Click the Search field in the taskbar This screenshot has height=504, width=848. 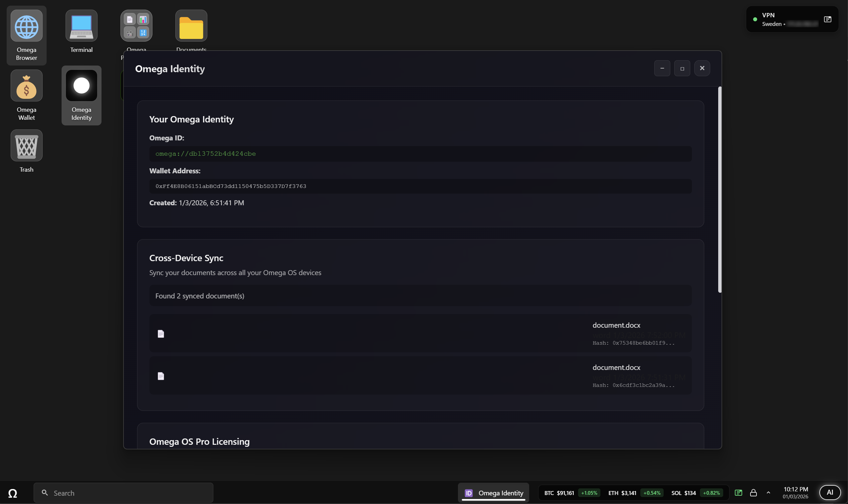(124, 492)
